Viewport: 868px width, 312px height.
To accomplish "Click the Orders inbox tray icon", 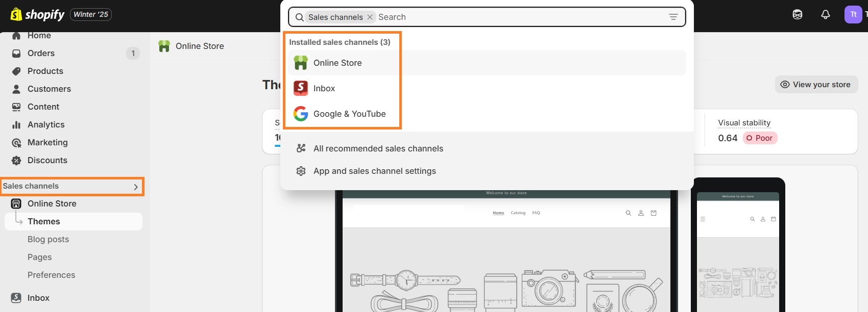I will (x=16, y=53).
